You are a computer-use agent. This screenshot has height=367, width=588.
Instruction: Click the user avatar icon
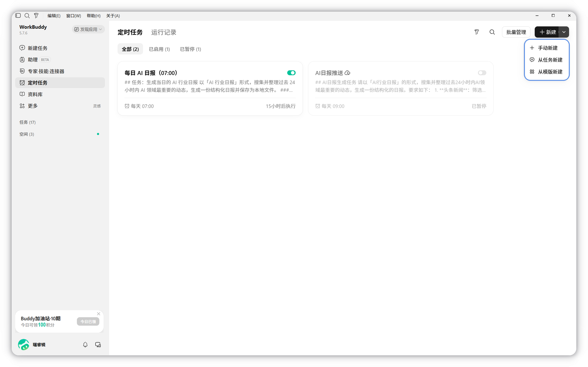tap(24, 345)
